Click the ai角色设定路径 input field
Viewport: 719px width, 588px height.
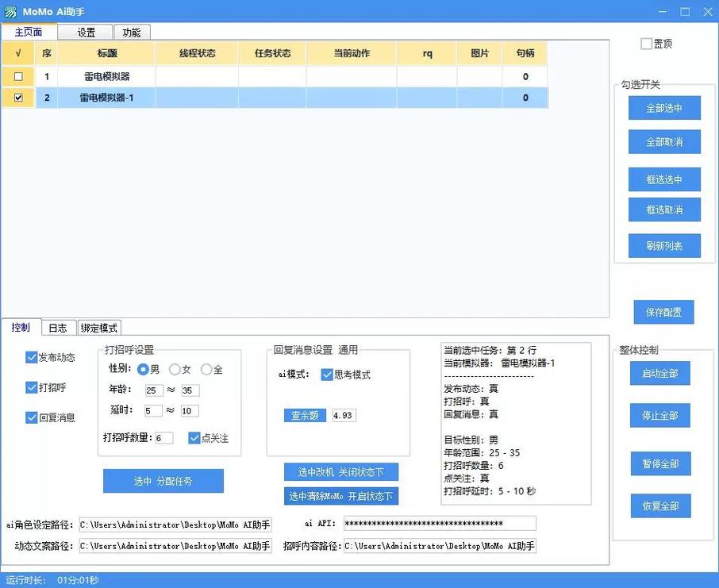coord(175,525)
